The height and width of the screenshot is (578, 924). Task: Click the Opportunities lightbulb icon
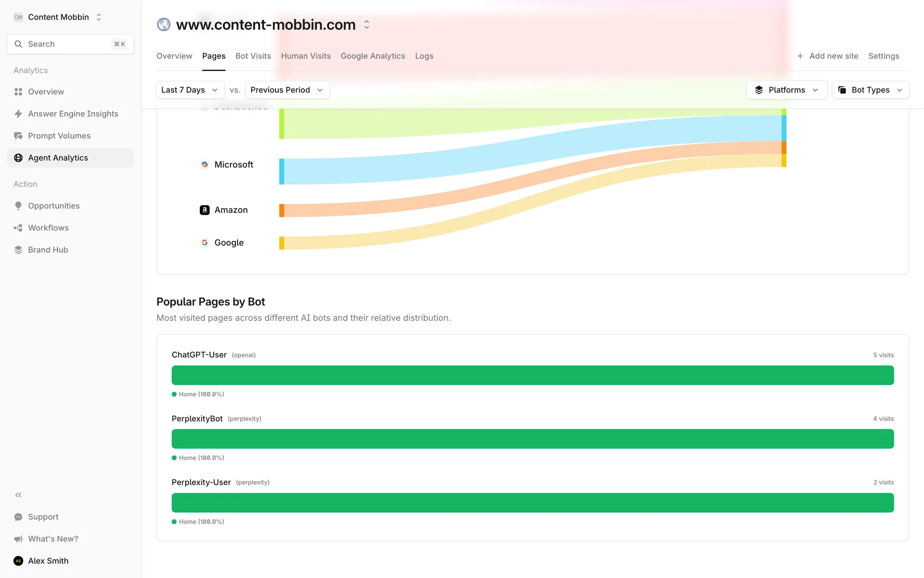point(18,206)
